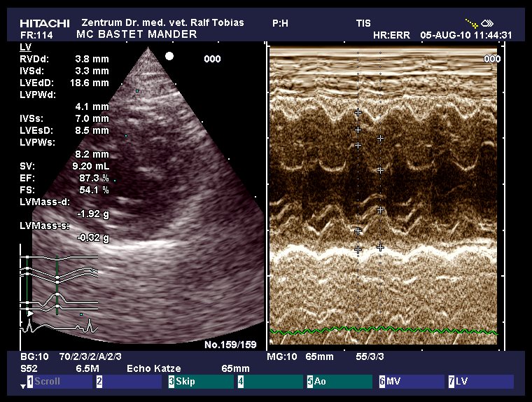Image resolution: width=532 pixels, height=402 pixels.
Task: Click the probe orientation white dot marker
Action: (169, 55)
